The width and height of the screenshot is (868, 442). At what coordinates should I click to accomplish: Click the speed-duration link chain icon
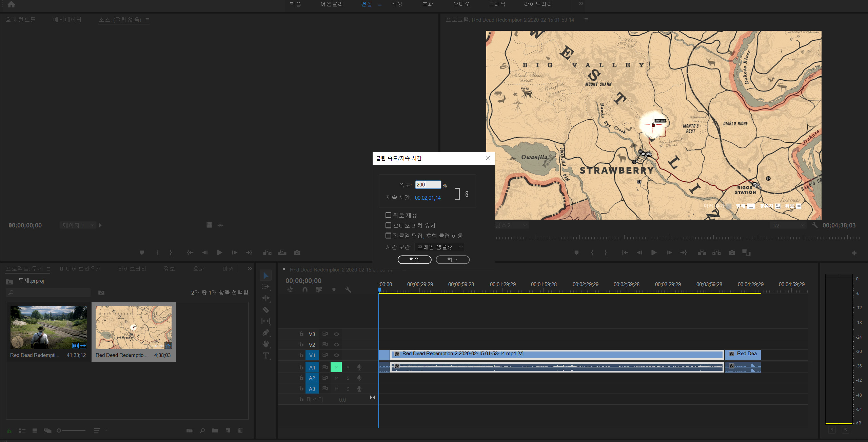click(467, 194)
